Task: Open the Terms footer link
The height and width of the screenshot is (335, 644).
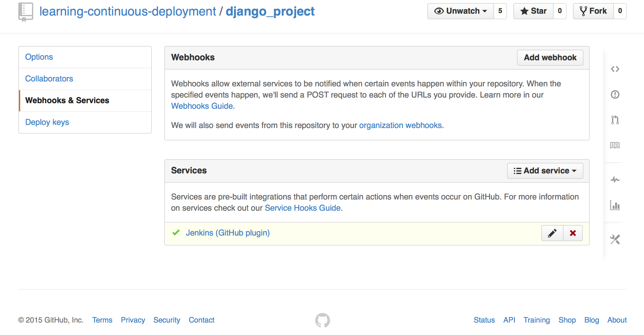Action: (x=102, y=320)
